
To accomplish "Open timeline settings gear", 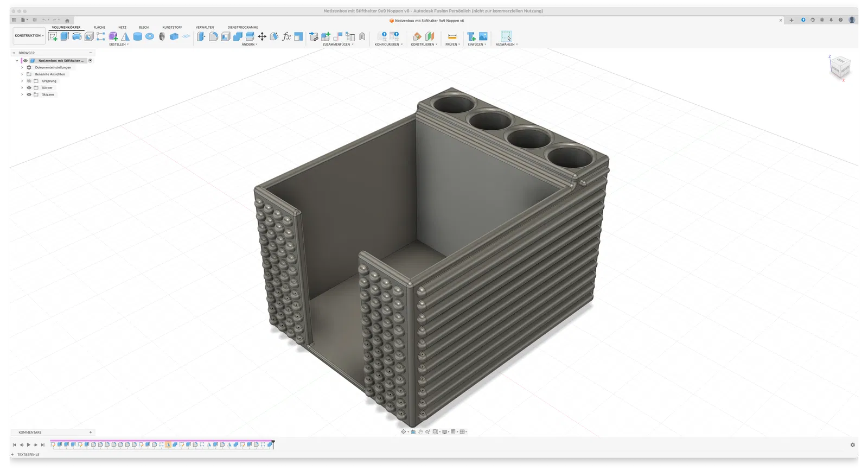I will point(853,445).
